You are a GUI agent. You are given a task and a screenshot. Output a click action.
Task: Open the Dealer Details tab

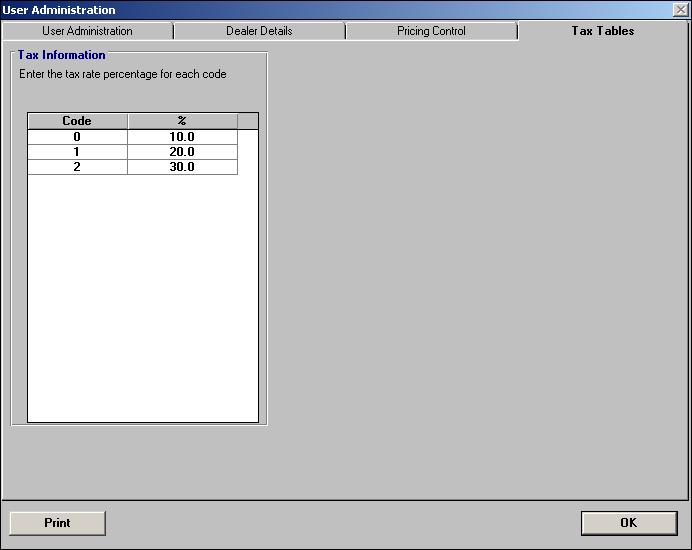pos(259,31)
